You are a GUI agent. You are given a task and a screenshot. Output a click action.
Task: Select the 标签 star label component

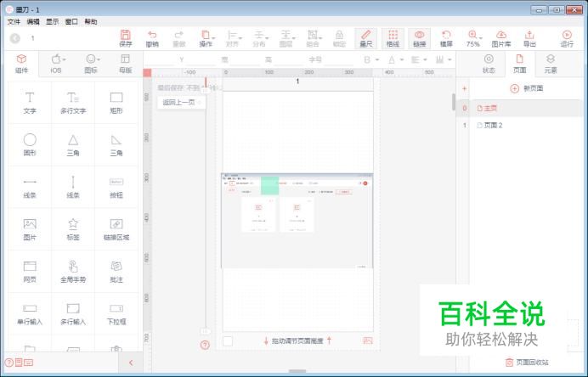tap(73, 229)
